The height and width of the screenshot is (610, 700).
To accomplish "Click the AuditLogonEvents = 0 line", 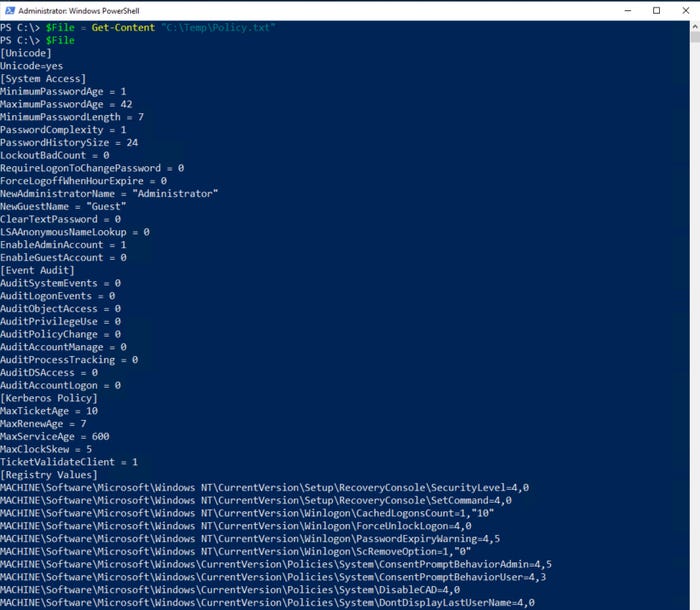I will (58, 296).
